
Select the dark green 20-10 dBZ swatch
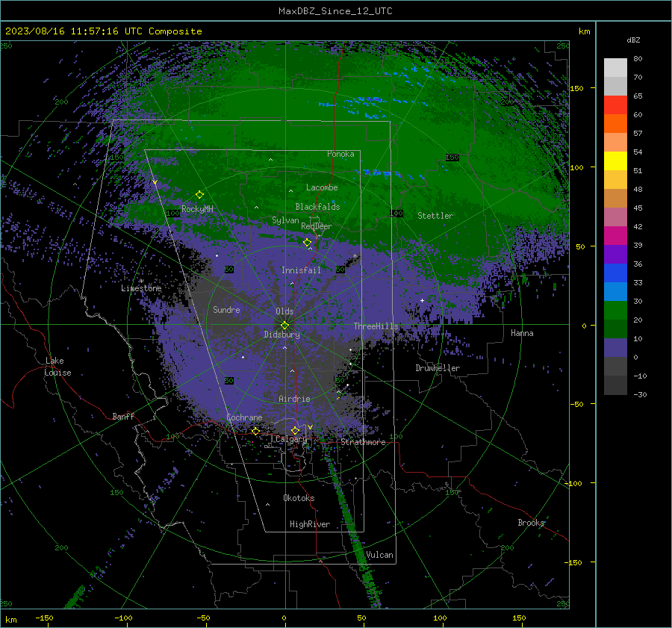point(615,329)
